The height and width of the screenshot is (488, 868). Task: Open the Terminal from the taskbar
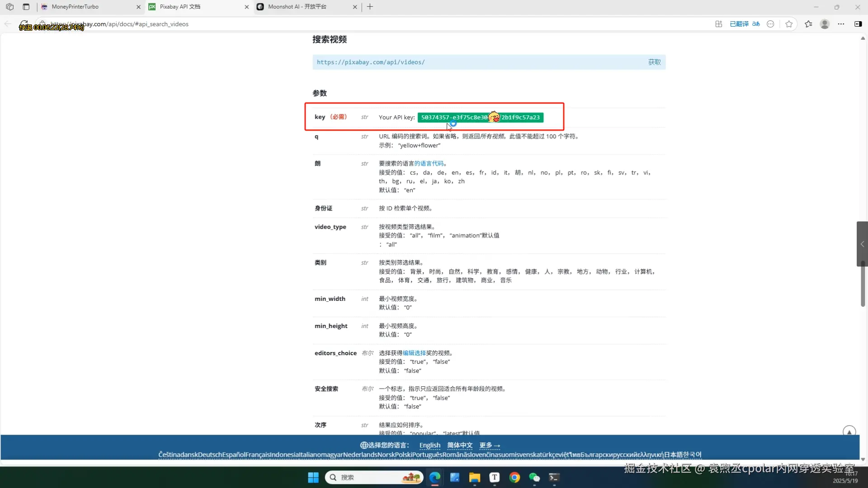tap(554, 478)
